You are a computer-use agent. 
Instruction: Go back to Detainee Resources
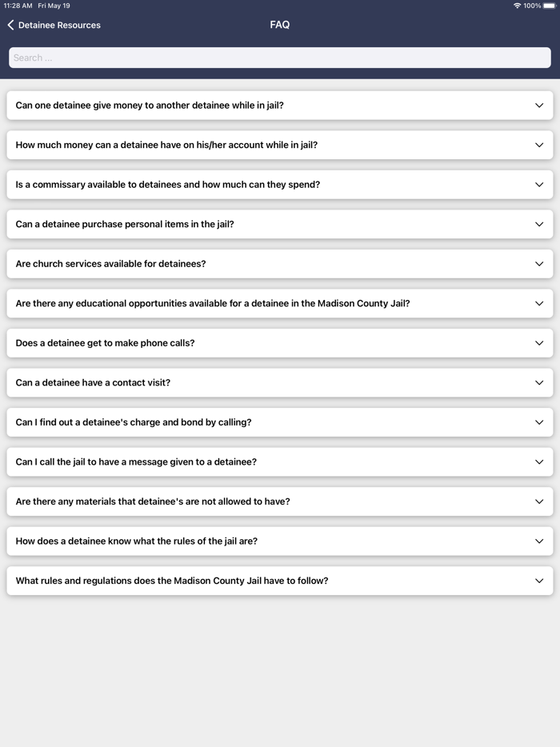(x=59, y=26)
